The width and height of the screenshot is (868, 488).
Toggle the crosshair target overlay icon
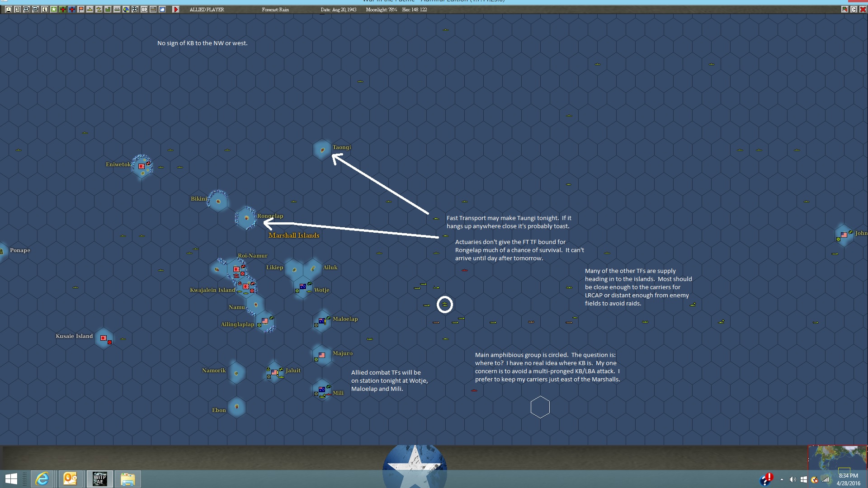[135, 9]
